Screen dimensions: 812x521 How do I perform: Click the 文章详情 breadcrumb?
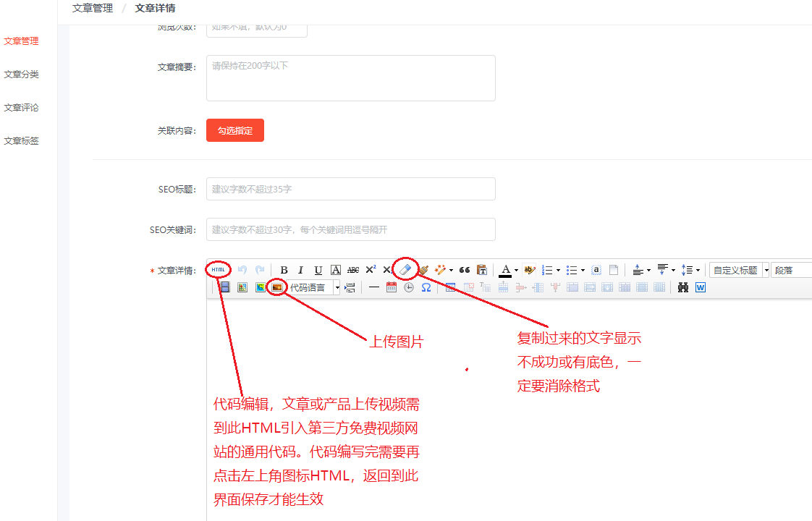point(156,8)
